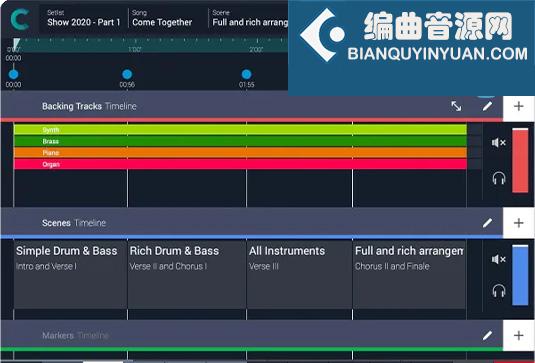Click the timeline ruler at 1'00"
Image resolution: width=535 pixels, height=363 pixels.
pyautogui.click(x=135, y=49)
